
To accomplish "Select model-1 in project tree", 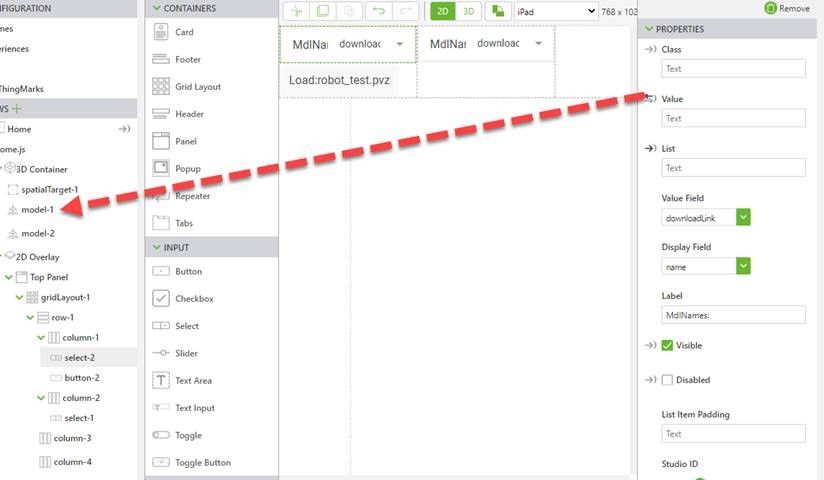I will (x=37, y=210).
